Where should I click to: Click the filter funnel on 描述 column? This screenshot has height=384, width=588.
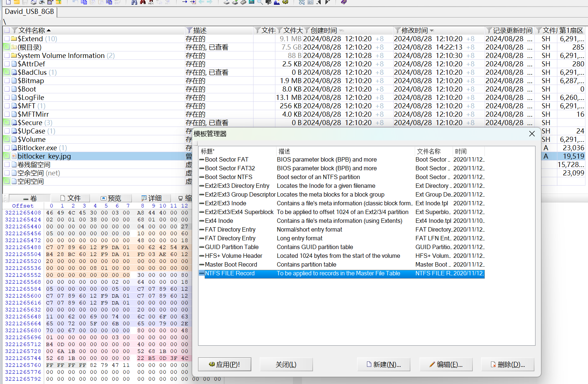[189, 30]
